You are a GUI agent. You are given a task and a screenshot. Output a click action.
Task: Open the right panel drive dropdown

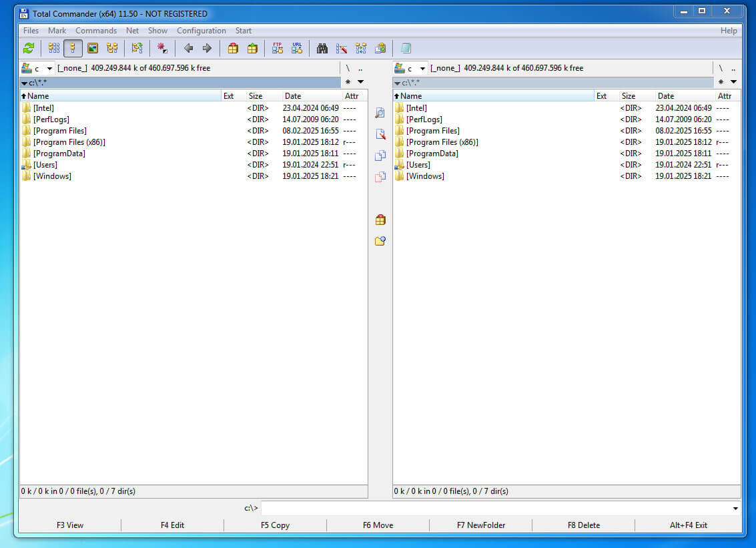[422, 69]
